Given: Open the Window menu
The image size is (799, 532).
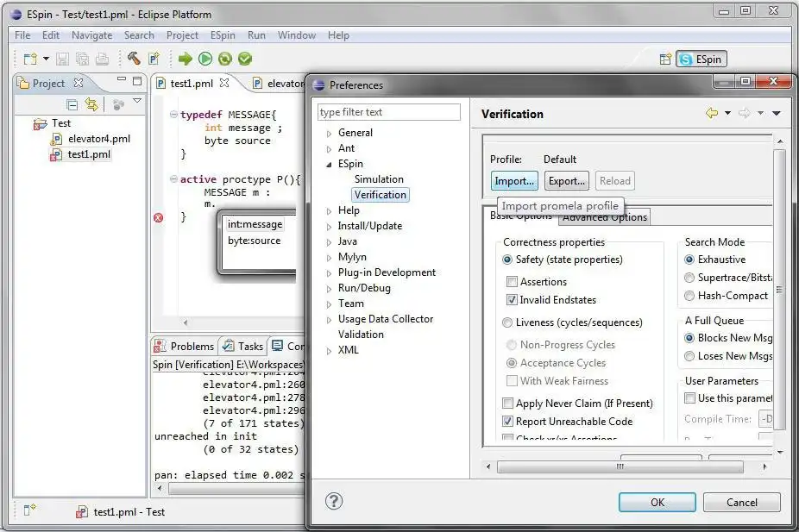Looking at the screenshot, I should coord(297,35).
